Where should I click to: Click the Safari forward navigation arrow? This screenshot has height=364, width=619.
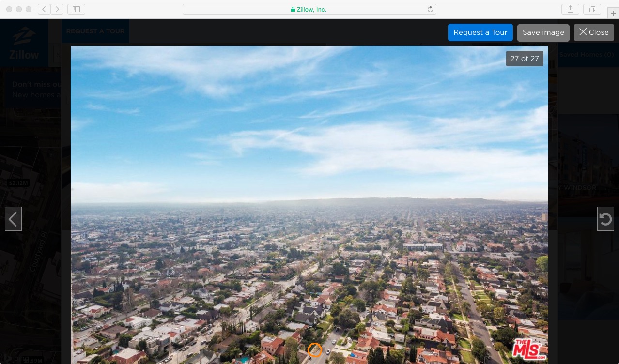point(57,9)
